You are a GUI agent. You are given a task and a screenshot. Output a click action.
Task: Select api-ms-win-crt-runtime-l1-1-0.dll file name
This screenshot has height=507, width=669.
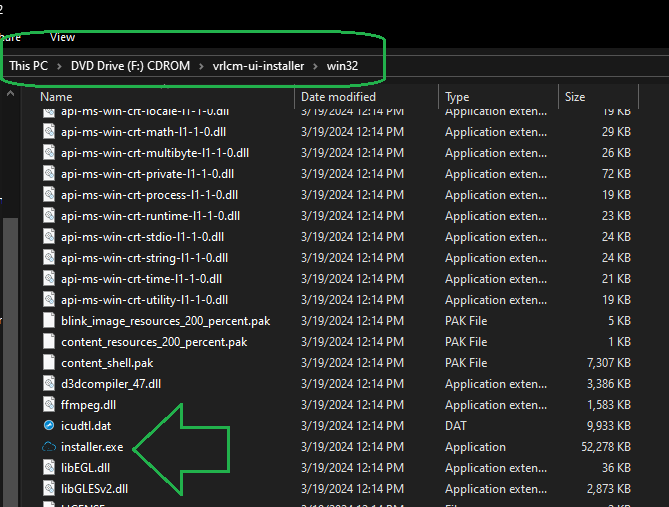click(x=150, y=216)
